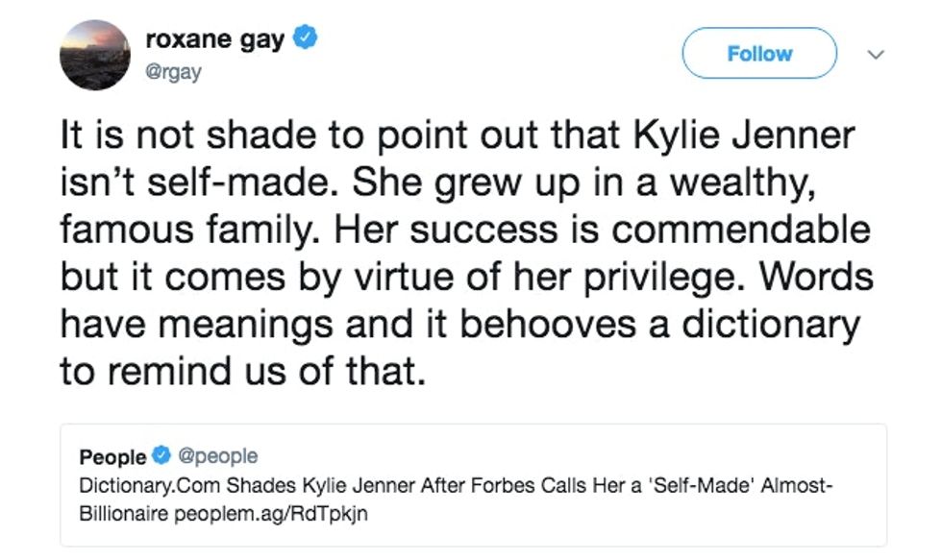Click the blue Follow button
The width and height of the screenshot is (942, 560).
tap(758, 53)
